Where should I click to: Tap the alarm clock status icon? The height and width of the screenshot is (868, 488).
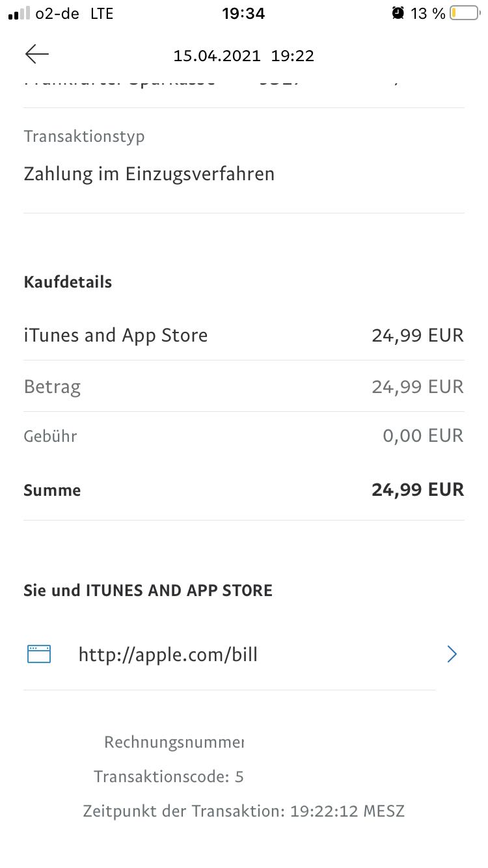pyautogui.click(x=398, y=13)
